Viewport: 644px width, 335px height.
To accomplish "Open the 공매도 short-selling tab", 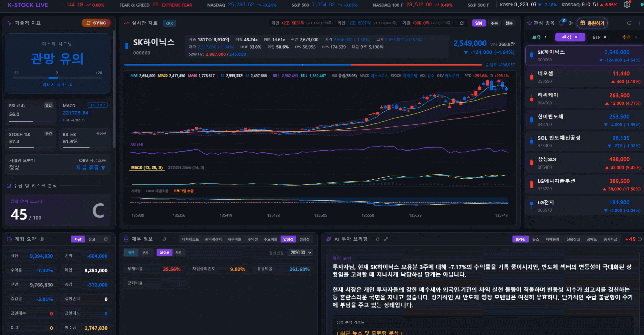I will coord(592,239).
